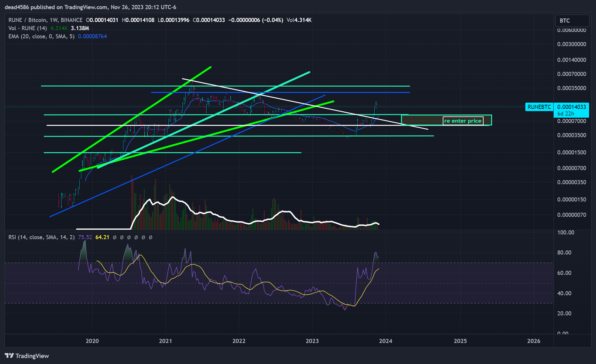Click price axis label 0.00000350
596x364 pixels.
572,182
